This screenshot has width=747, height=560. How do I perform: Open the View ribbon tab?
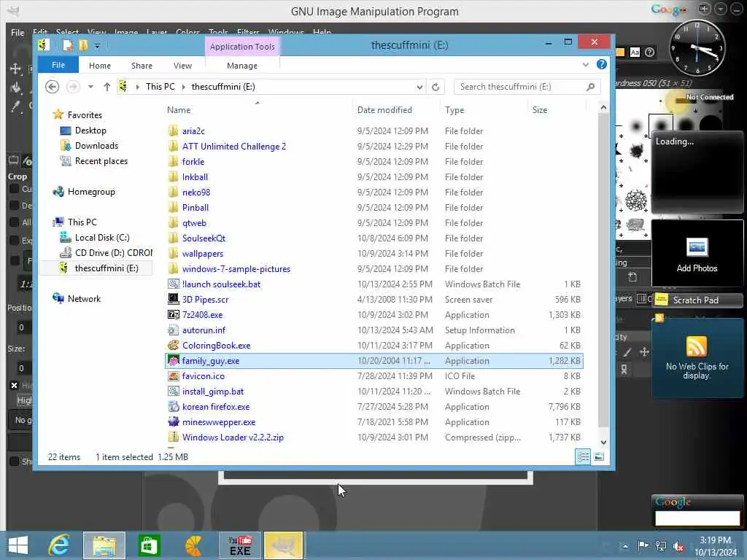[182, 65]
